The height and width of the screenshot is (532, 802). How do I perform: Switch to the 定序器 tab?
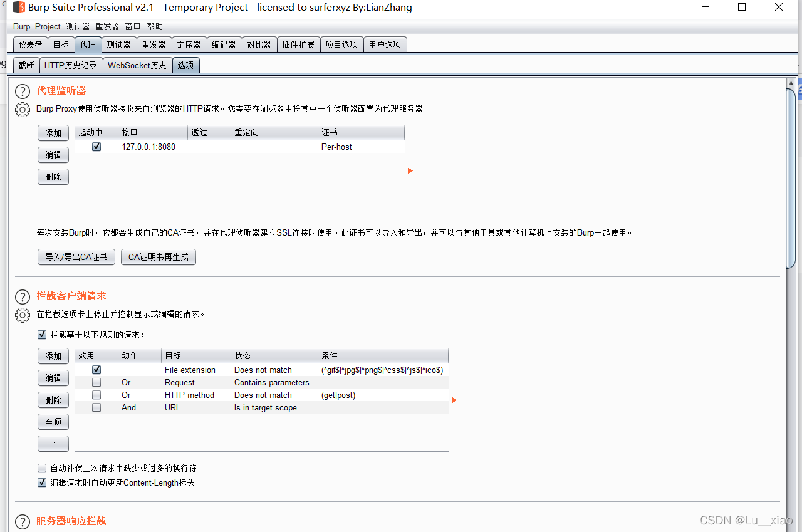click(189, 44)
